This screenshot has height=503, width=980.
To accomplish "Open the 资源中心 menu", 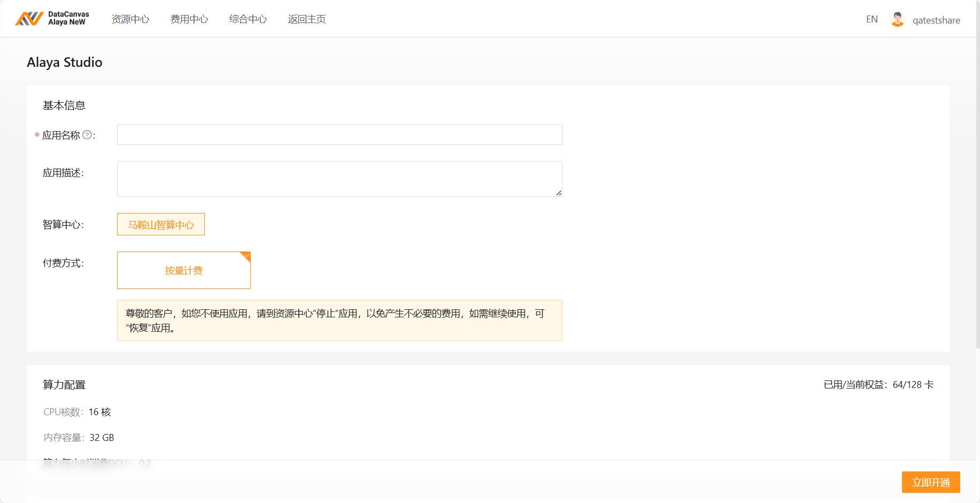I will [x=130, y=19].
